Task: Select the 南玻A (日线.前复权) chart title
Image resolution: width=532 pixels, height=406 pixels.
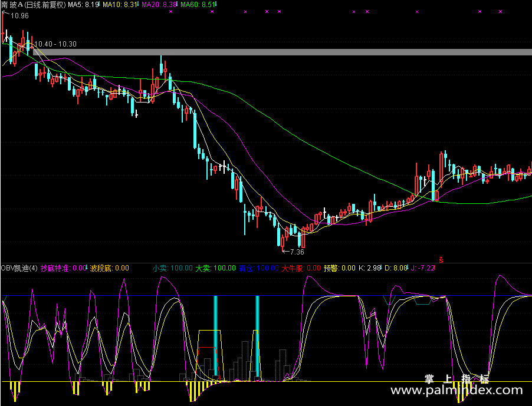Action: click(33, 4)
